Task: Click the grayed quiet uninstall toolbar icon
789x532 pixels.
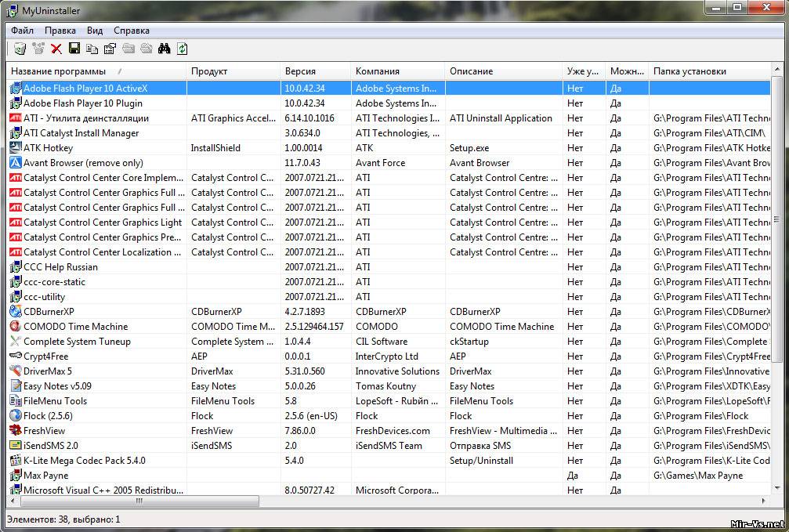Action: 38,49
